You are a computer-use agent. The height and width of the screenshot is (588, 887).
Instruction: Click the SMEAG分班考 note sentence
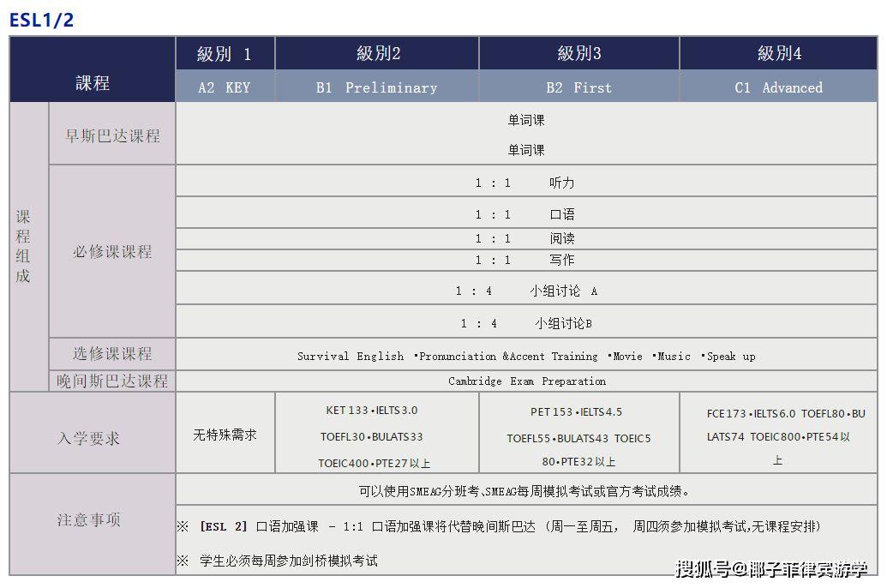point(524,491)
